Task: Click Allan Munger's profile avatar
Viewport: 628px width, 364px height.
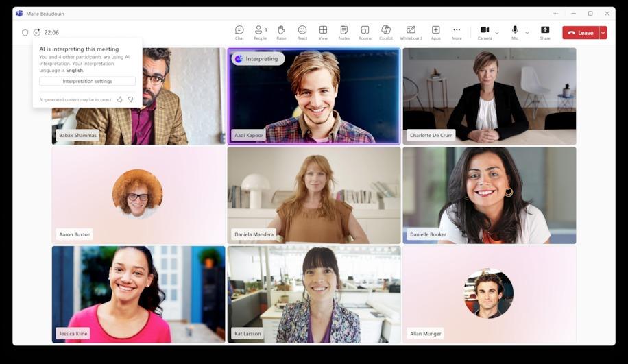Action: tap(488, 293)
